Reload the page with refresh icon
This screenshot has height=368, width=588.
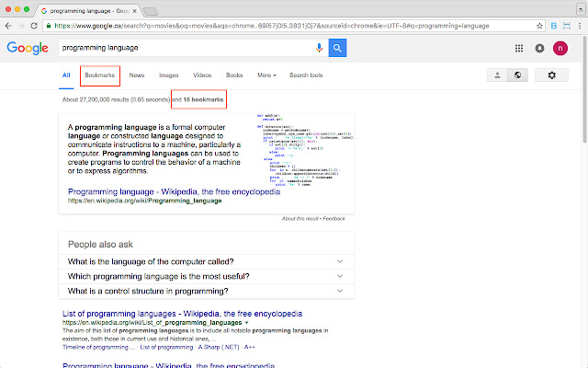tap(34, 26)
